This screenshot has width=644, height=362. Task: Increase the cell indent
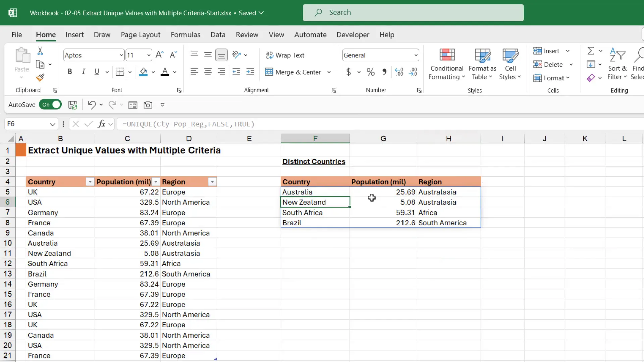(x=250, y=72)
